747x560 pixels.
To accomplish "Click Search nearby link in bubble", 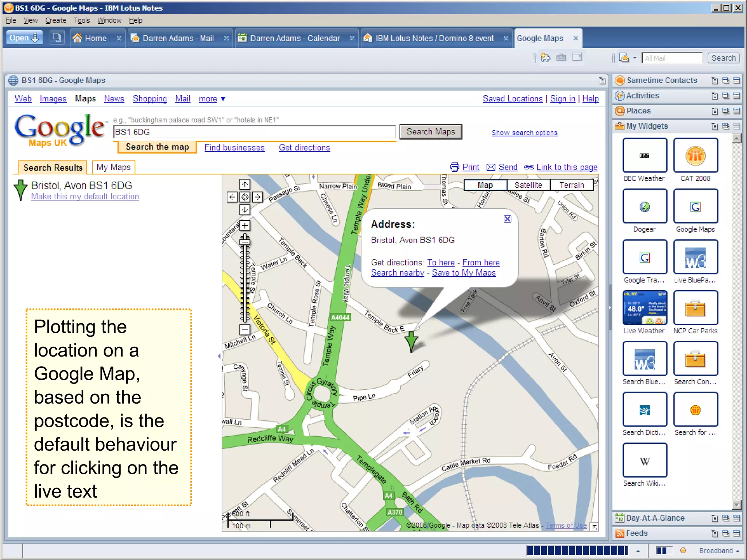I will (398, 273).
